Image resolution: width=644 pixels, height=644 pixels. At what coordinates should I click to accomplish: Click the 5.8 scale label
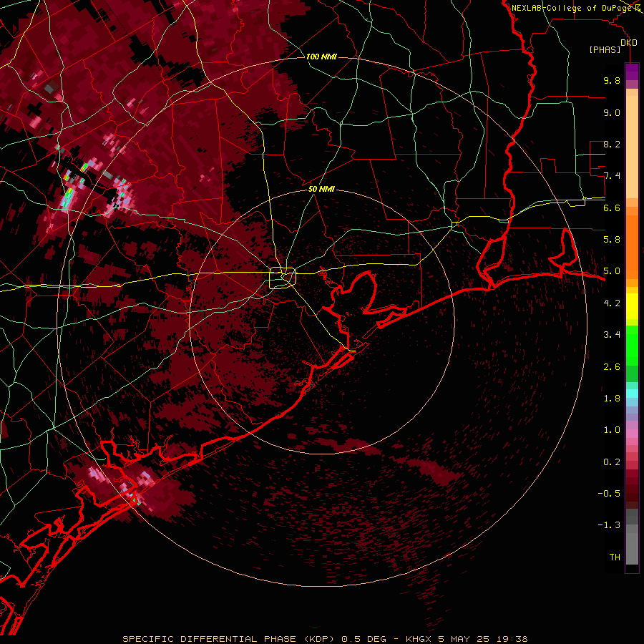[612, 240]
